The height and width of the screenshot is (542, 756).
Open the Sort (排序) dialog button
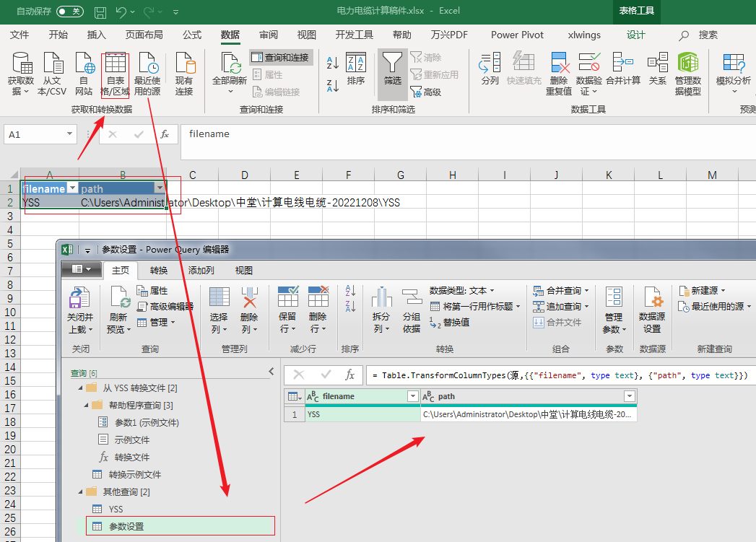(x=356, y=69)
